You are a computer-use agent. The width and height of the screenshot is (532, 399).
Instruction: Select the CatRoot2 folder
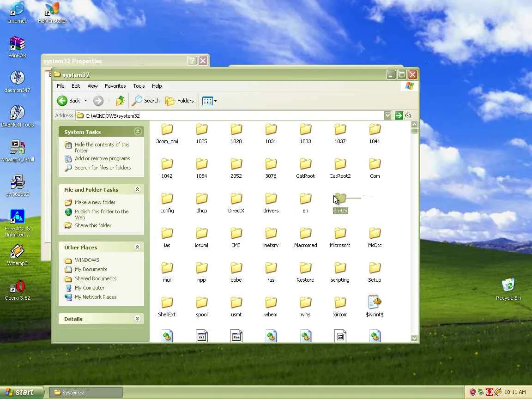click(340, 168)
